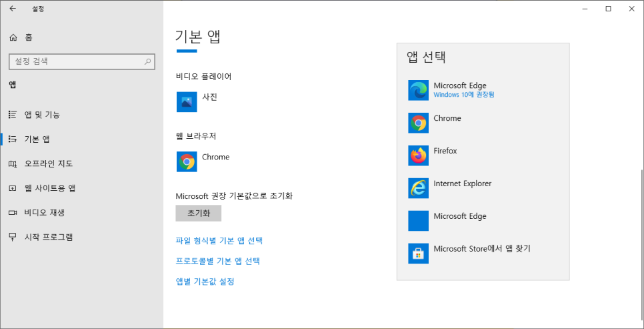Open 앱별 기본값 설정 link
Screen dimensions: 644x329
[x=205, y=282]
